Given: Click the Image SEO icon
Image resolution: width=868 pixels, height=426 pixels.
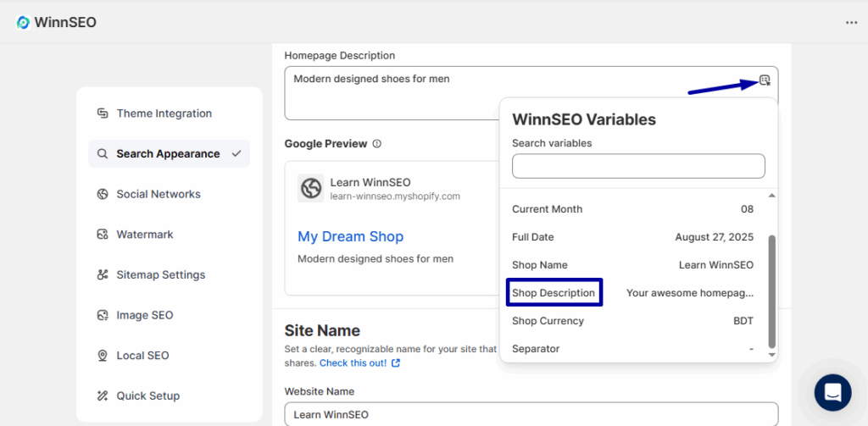Looking at the screenshot, I should pos(103,315).
